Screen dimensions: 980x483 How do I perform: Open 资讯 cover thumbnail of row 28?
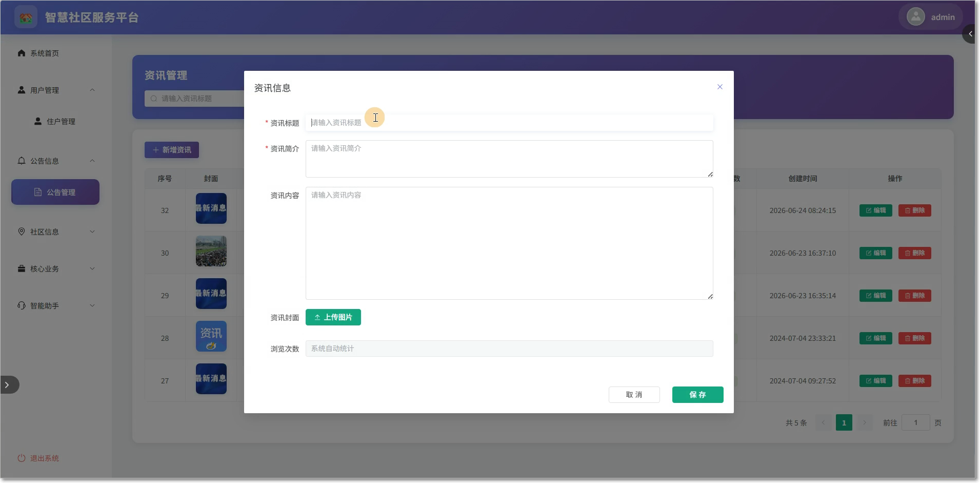(x=211, y=336)
